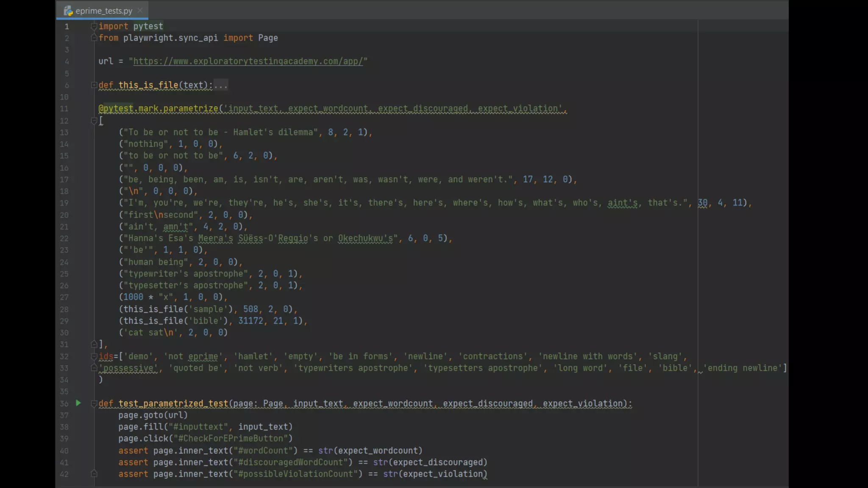The width and height of the screenshot is (868, 488).
Task: Collapse the ids list at line 32
Action: [94, 356]
